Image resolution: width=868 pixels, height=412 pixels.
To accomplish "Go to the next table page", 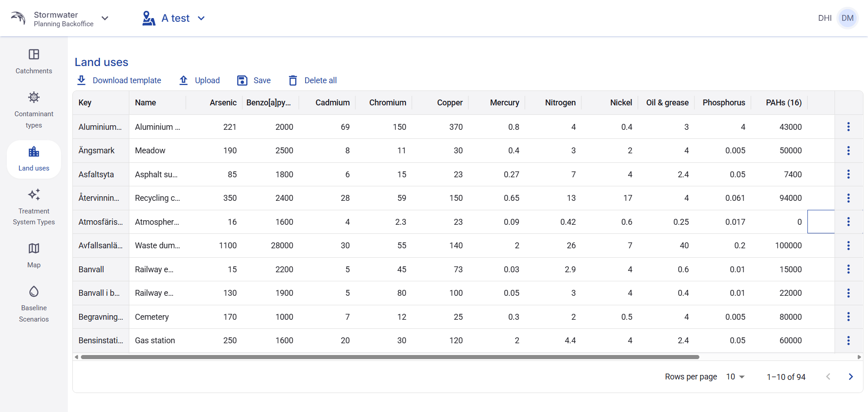I will click(x=851, y=377).
